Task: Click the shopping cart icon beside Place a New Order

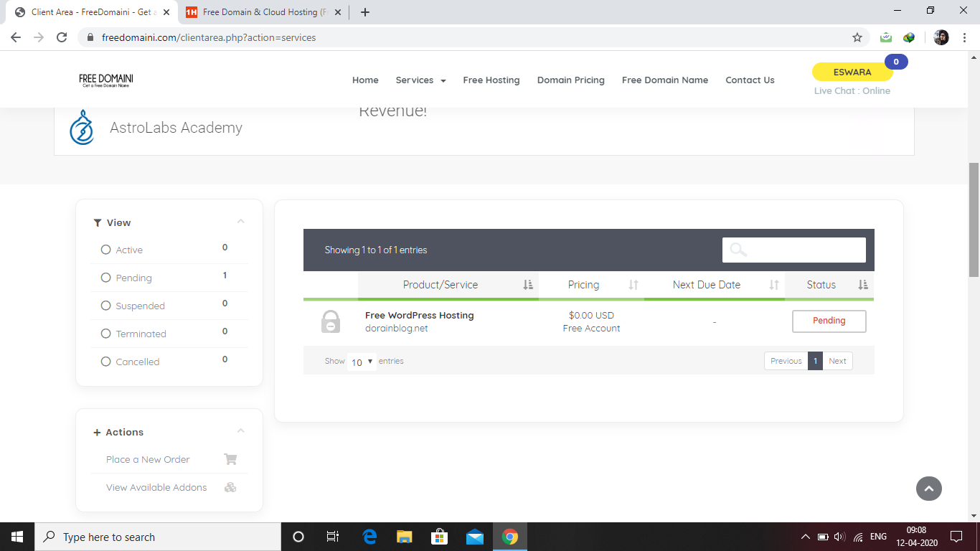Action: [x=230, y=459]
